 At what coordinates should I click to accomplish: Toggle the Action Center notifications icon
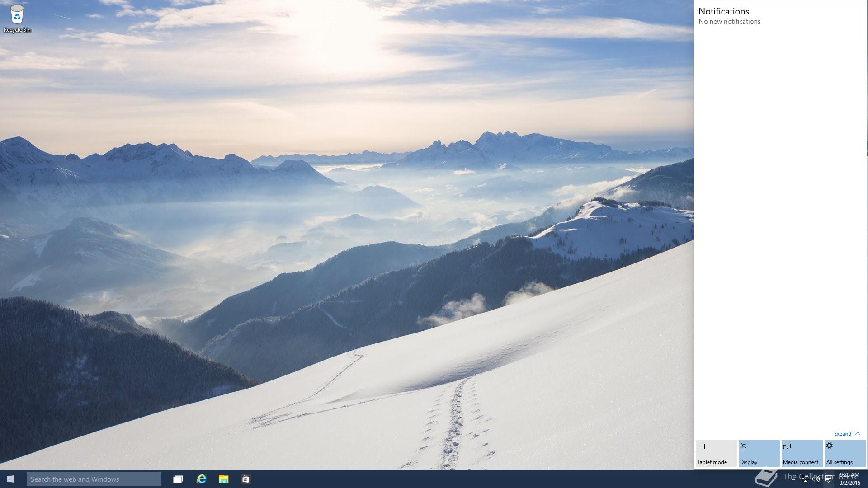coord(829,479)
